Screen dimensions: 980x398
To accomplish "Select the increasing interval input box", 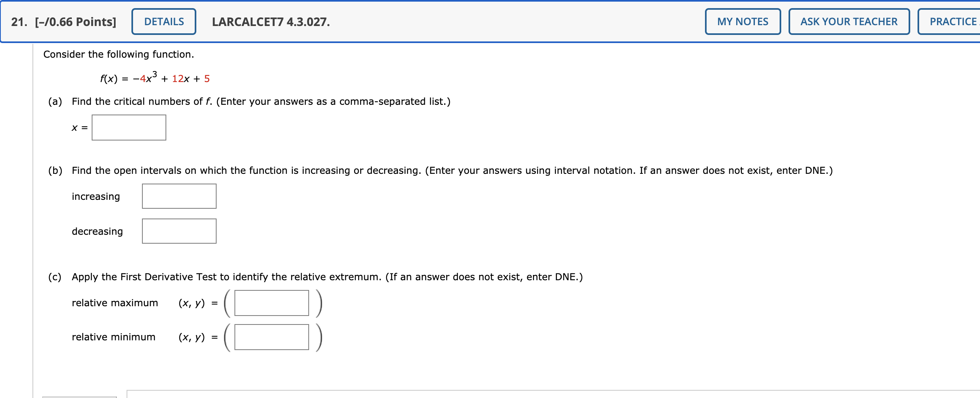I will click(x=179, y=196).
